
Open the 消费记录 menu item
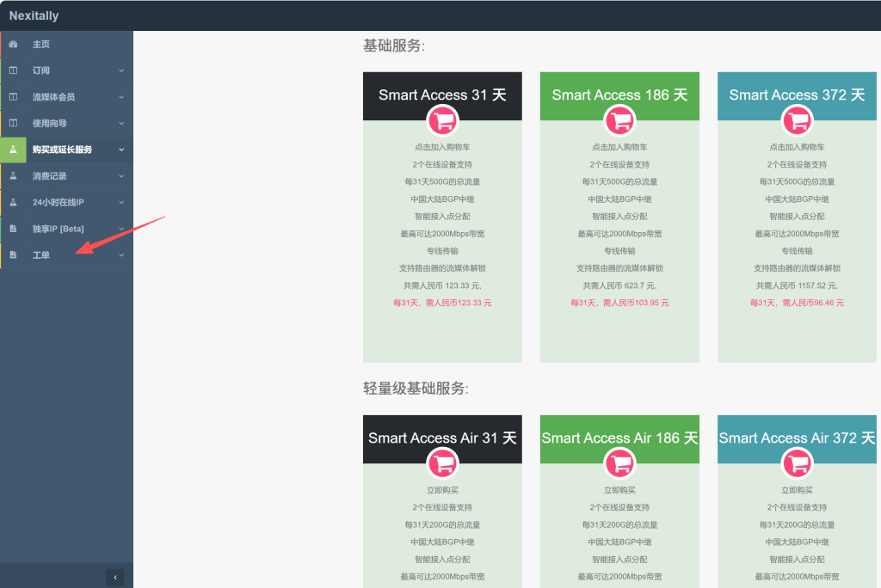tap(67, 175)
